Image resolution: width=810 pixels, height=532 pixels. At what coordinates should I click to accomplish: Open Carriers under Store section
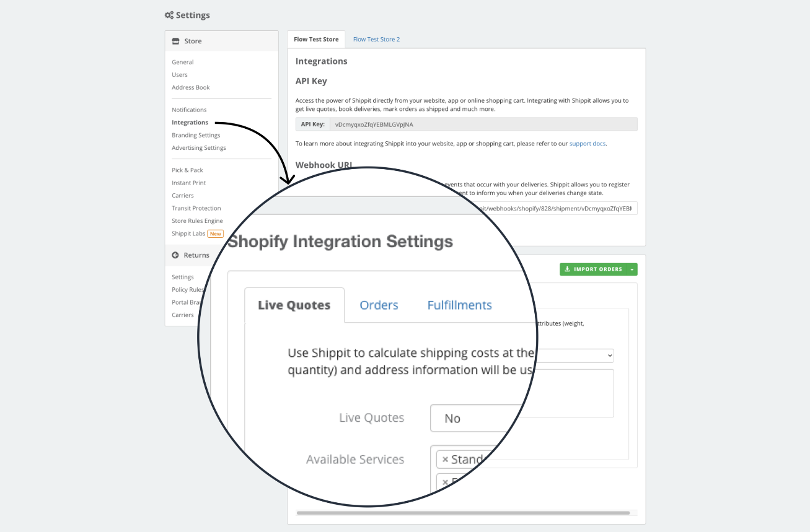[183, 196]
